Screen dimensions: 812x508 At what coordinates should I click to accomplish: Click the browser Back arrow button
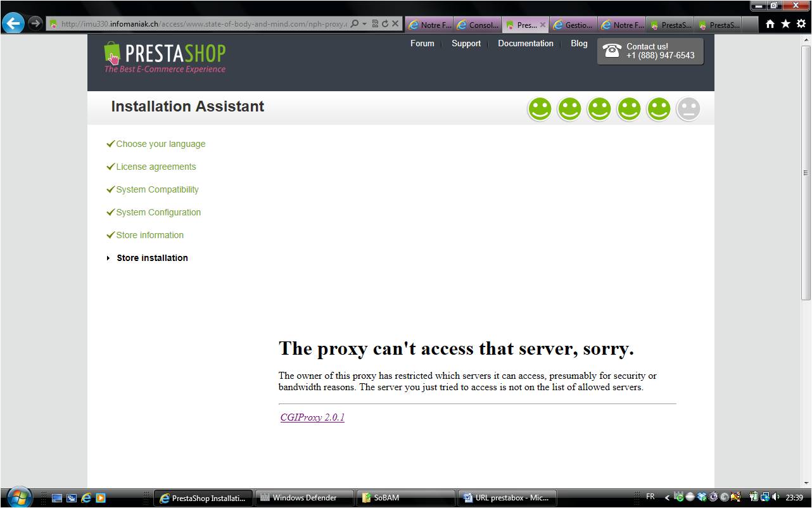[x=13, y=24]
